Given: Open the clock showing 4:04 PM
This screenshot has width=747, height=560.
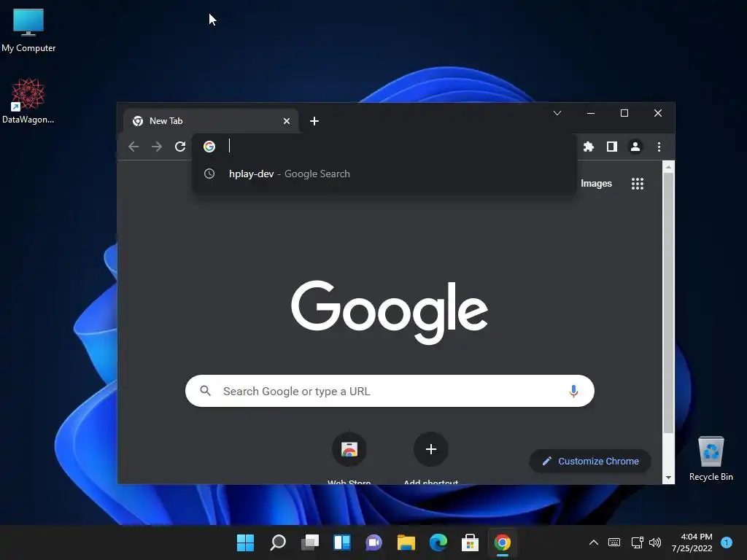Looking at the screenshot, I should 692,542.
